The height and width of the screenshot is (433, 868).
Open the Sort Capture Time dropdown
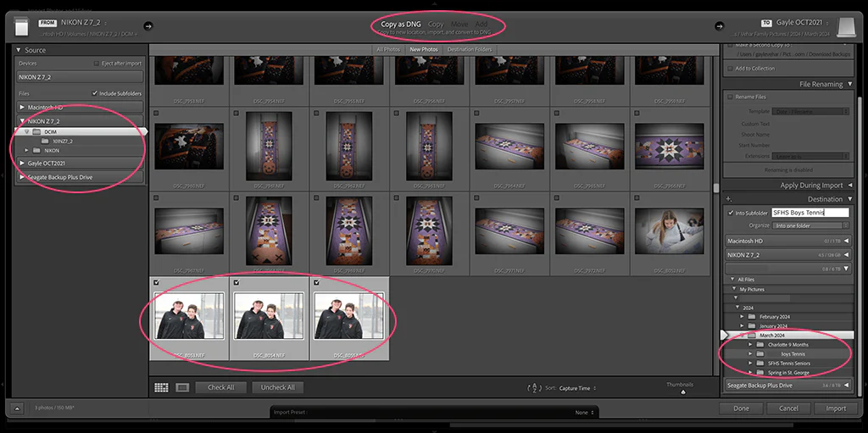coord(577,388)
